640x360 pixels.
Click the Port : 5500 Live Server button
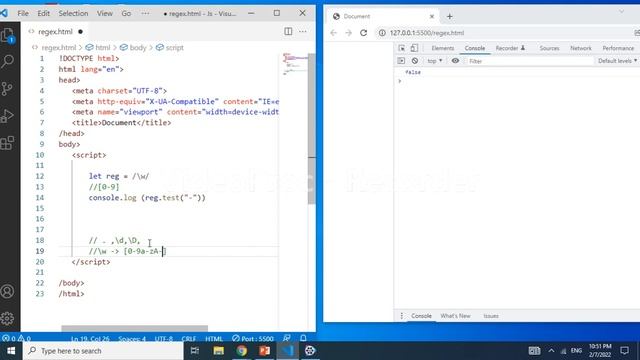click(x=253, y=339)
